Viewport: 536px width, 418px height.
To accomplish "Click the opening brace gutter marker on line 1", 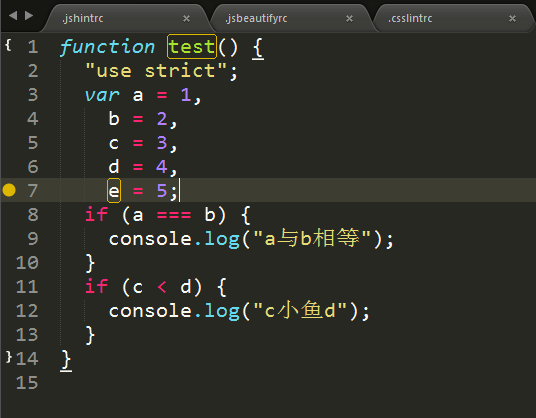I will (x=8, y=45).
